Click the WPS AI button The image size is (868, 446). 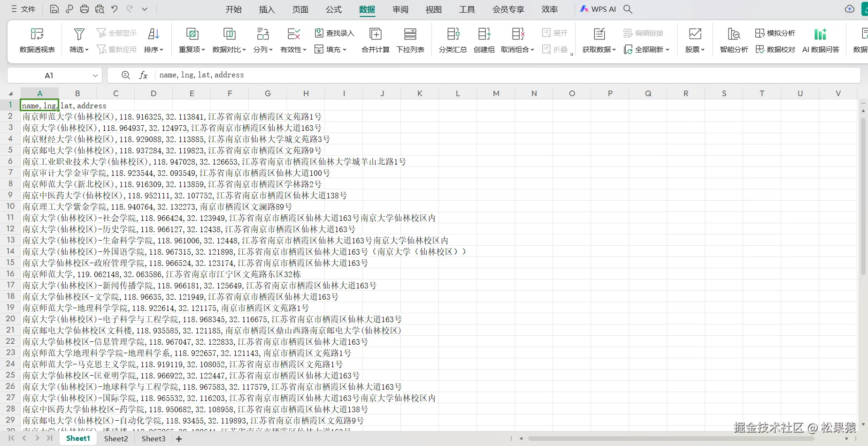point(598,9)
